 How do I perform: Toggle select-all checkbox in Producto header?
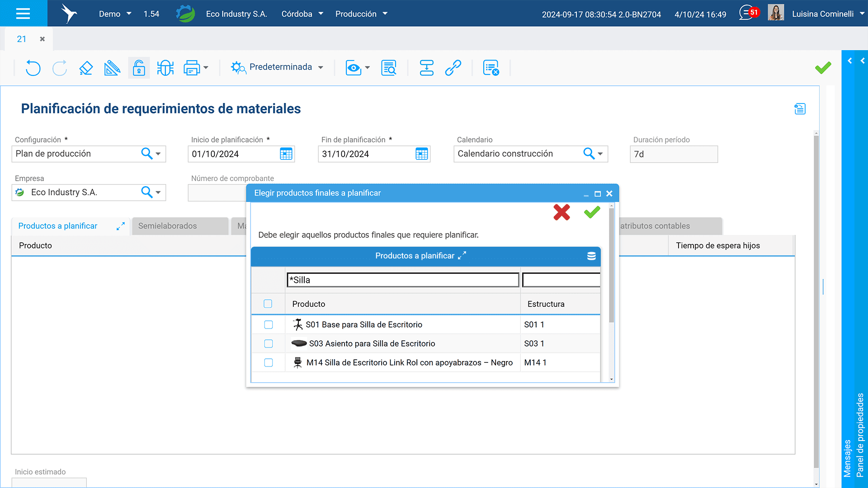(x=268, y=304)
